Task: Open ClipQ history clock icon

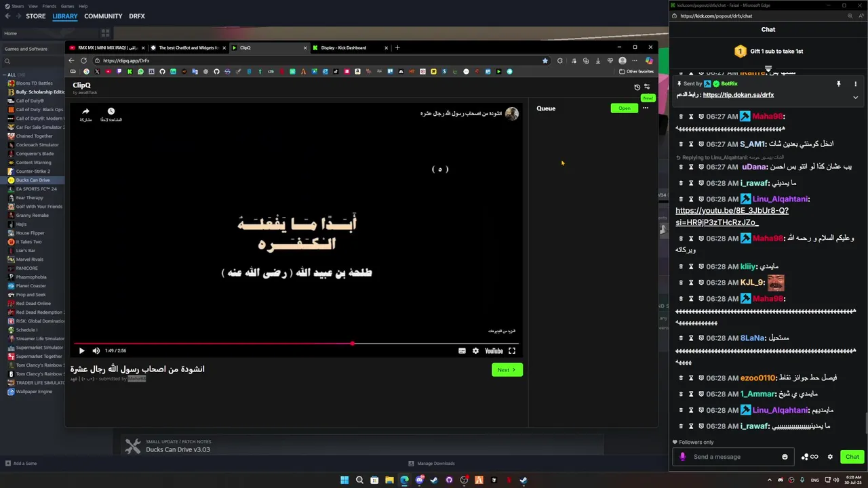Action: (637, 87)
